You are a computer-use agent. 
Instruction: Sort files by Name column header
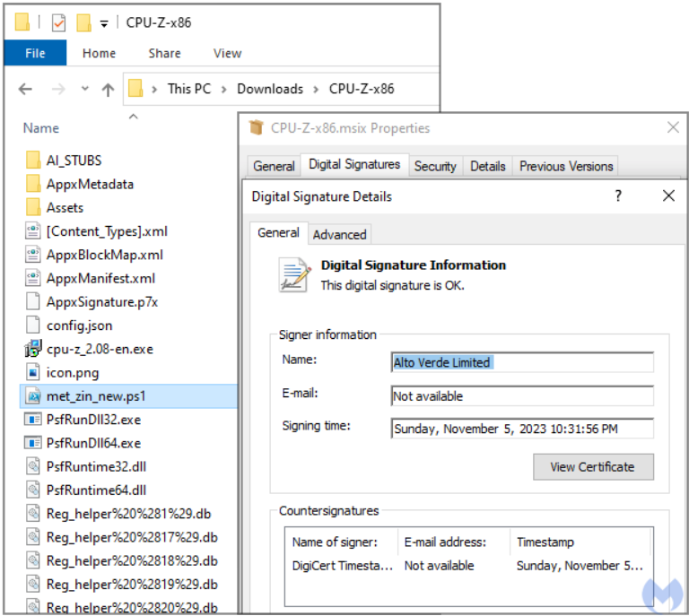41,128
